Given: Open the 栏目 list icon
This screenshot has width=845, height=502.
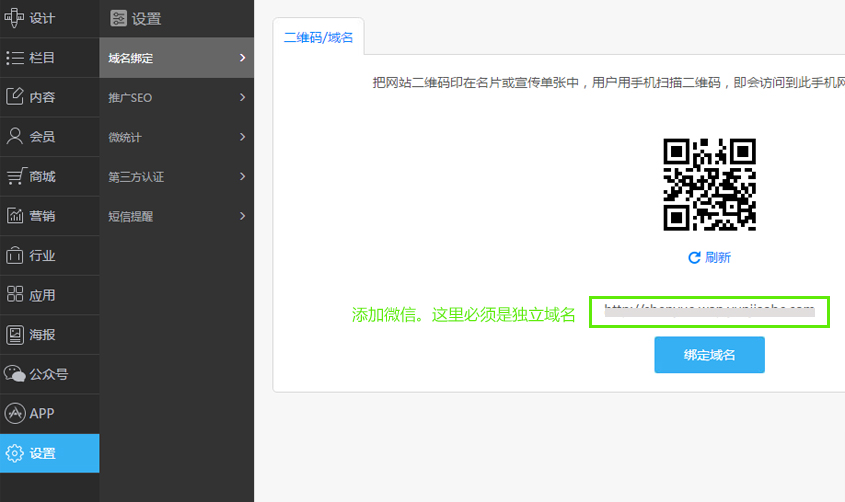Looking at the screenshot, I should 15,58.
